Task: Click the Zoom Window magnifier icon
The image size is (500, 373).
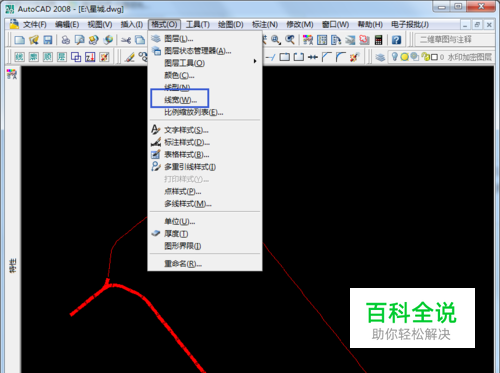Action: (x=276, y=40)
